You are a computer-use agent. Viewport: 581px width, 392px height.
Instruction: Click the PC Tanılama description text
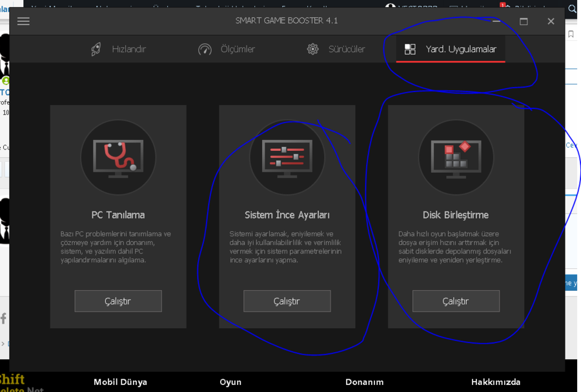pyautogui.click(x=116, y=247)
